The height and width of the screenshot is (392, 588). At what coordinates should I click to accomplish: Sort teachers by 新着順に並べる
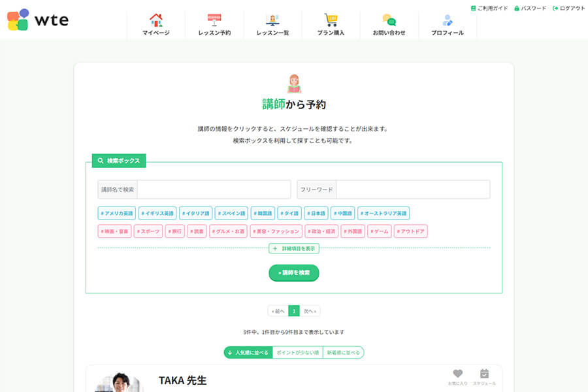pos(342,351)
